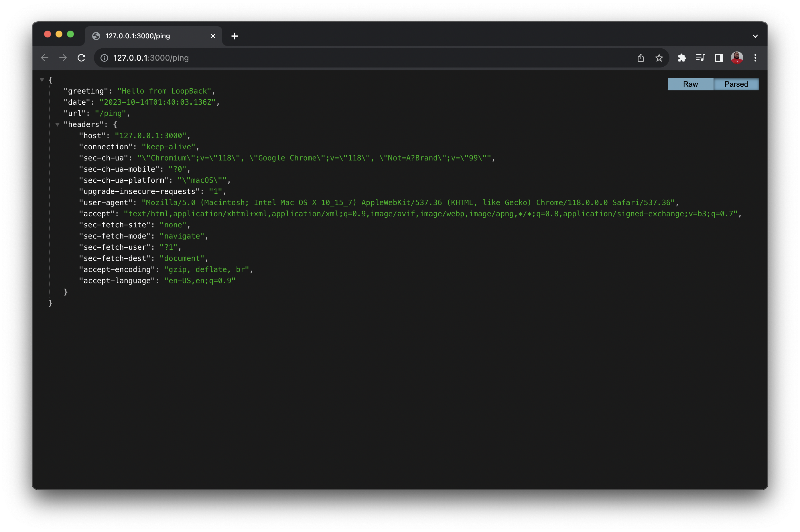Click the site information icon in the address bar
Viewport: 800px width, 532px height.
click(x=104, y=58)
